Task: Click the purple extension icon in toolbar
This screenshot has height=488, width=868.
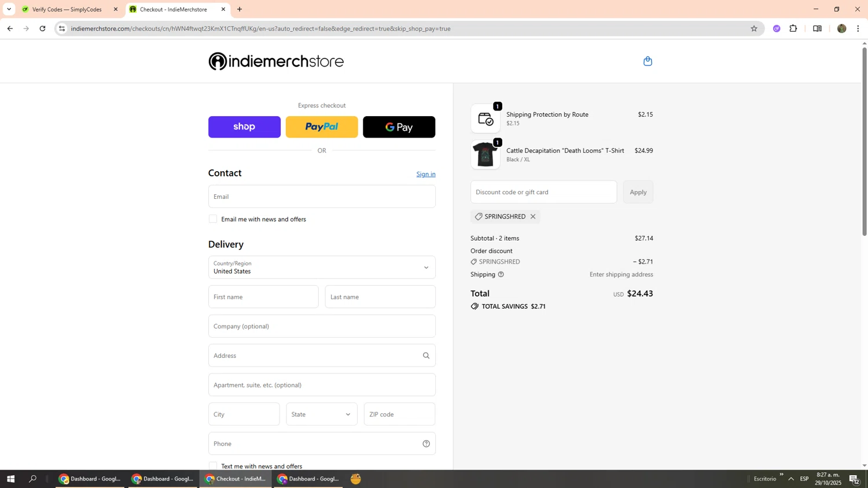Action: click(777, 28)
